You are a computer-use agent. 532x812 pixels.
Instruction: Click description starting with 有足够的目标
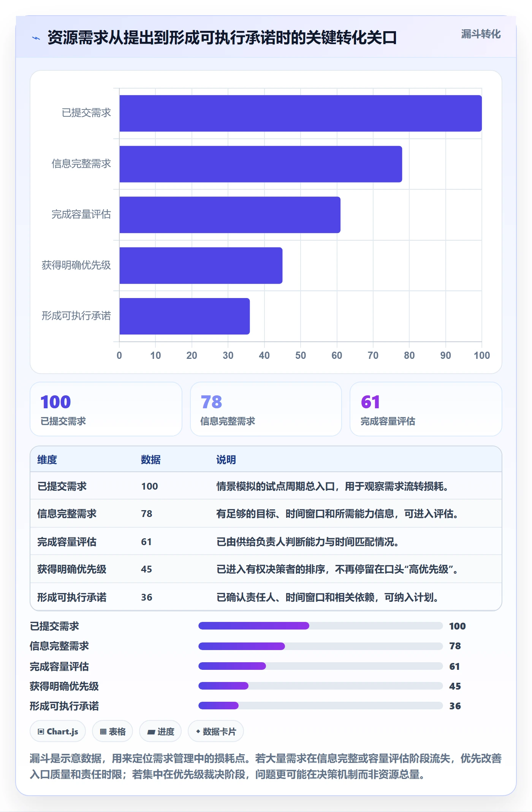[x=337, y=514]
